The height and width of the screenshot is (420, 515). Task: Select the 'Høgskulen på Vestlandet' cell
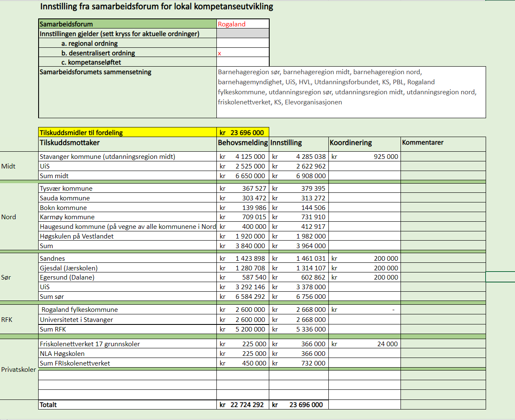pos(127,236)
